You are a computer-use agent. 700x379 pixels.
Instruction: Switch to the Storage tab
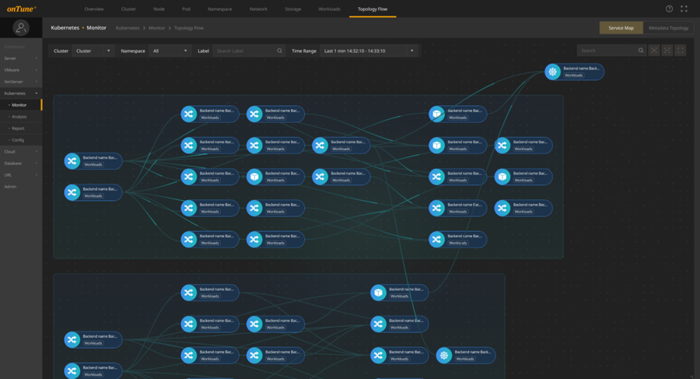pos(293,9)
